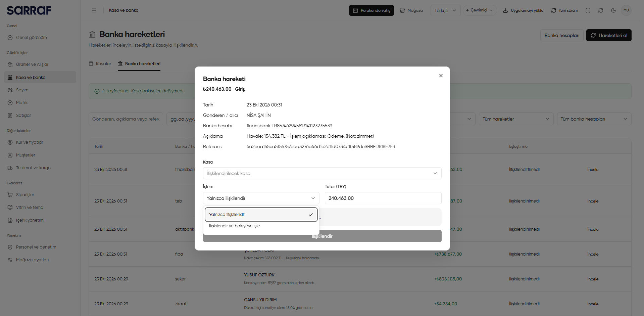Open the SARRAF logo home link
Viewport: 644px width, 316px height.
tap(29, 10)
